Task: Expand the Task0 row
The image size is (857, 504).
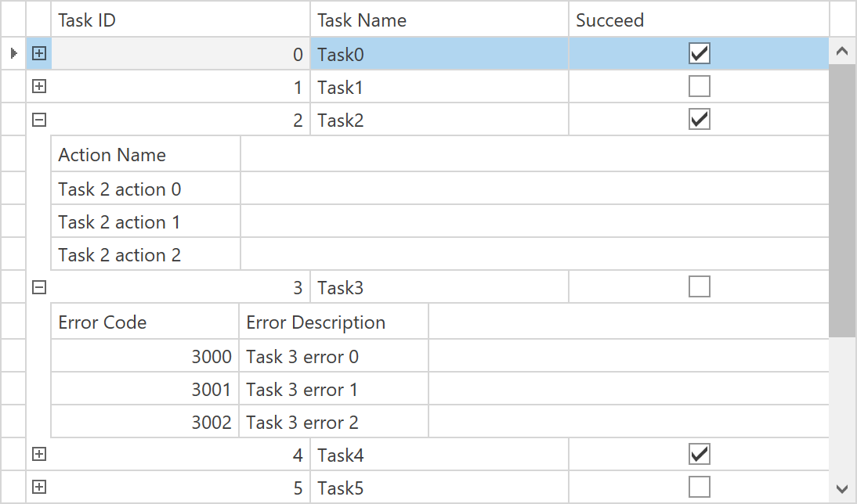Action: [39, 53]
